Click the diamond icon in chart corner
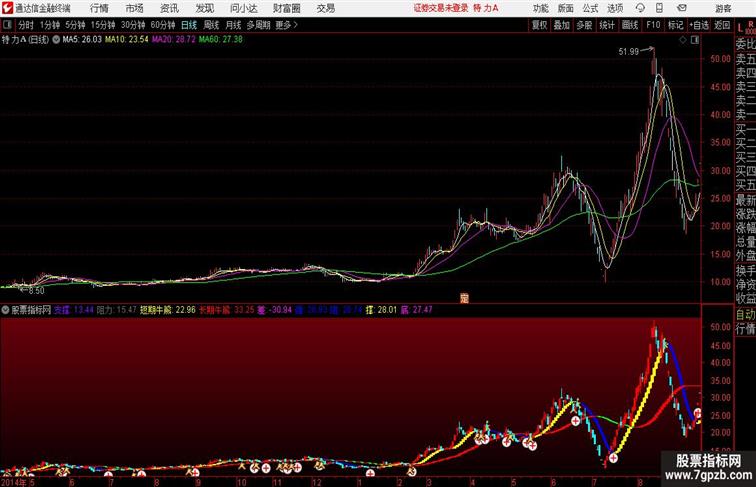The height and width of the screenshot is (487, 756). pos(683,40)
